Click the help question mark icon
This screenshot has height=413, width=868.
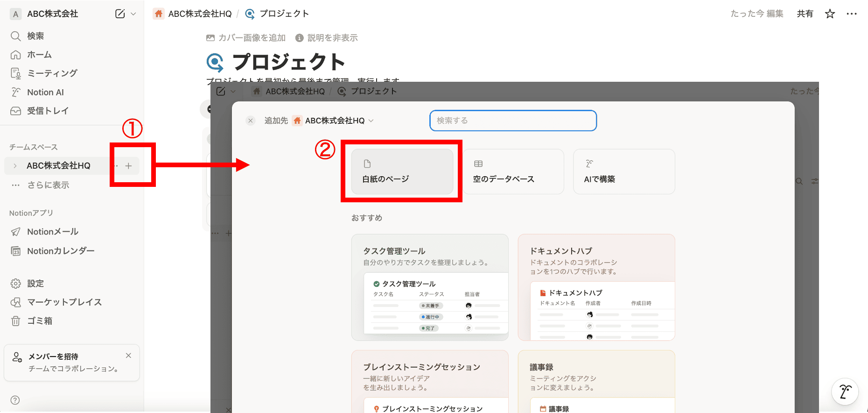pos(15,400)
